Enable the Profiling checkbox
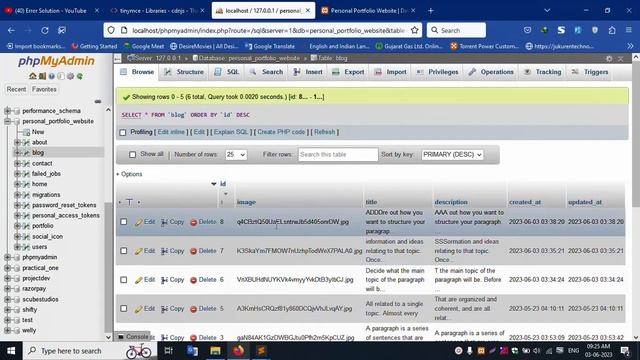Viewport: 640px width, 360px height. pos(123,132)
